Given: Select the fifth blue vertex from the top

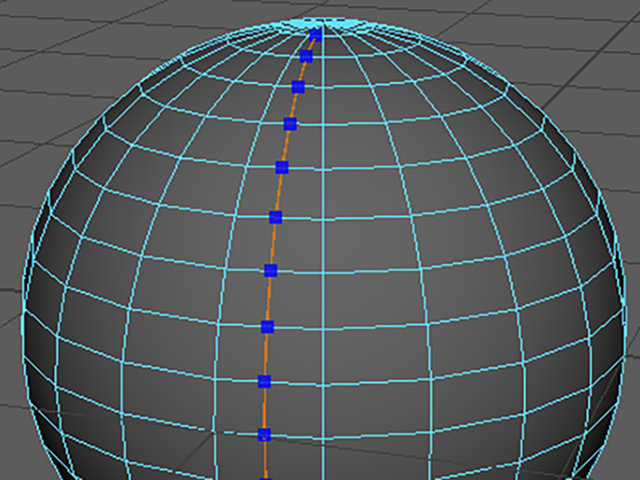Looking at the screenshot, I should coord(282,167).
